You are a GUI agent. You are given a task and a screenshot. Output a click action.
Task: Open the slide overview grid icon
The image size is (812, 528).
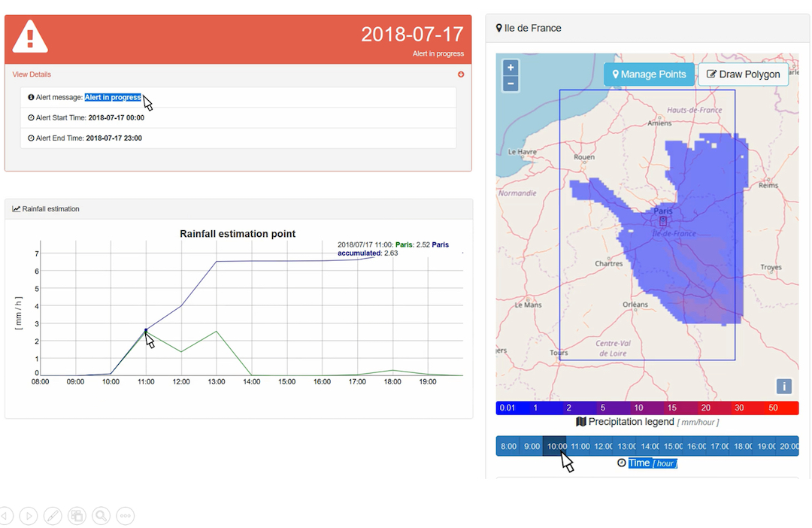point(77,516)
